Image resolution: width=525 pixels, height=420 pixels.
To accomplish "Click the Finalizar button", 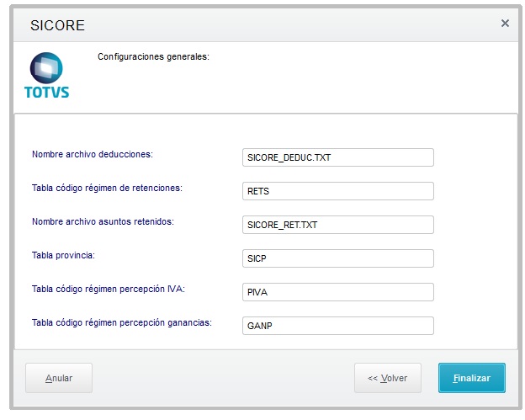I will click(472, 378).
